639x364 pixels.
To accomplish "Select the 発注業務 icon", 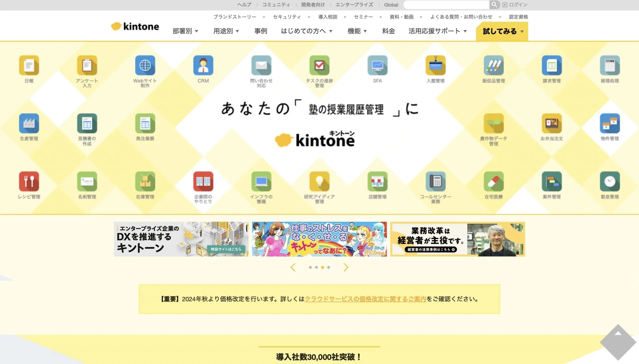I will pos(145,123).
